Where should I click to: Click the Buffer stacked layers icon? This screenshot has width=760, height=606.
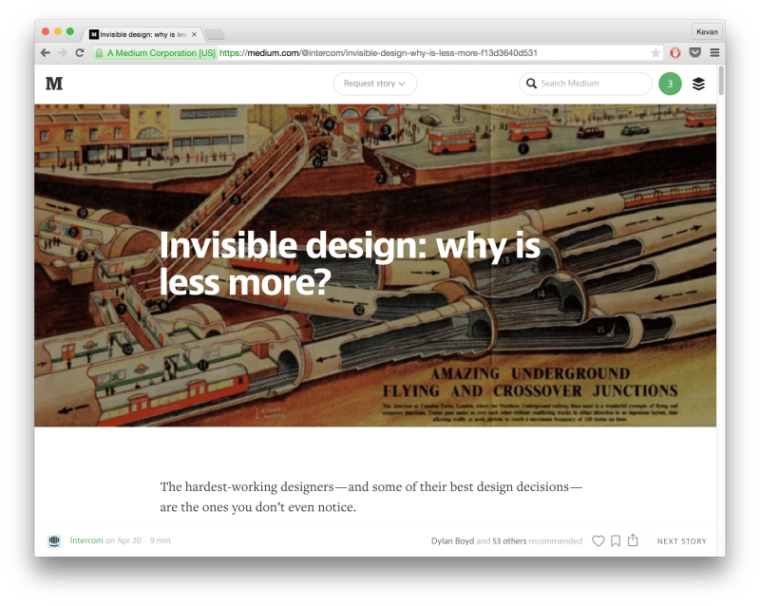(x=698, y=84)
